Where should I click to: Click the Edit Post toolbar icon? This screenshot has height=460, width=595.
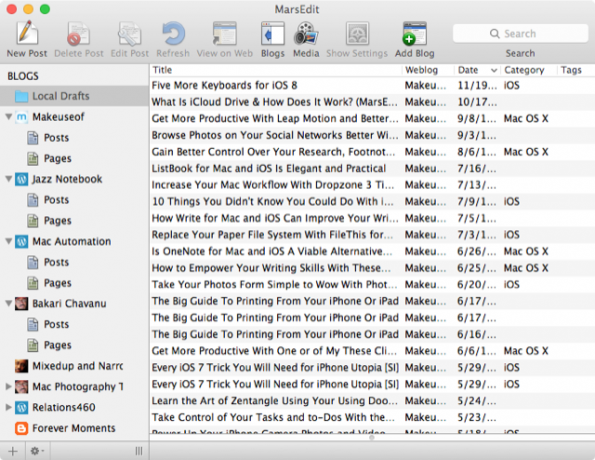129,33
